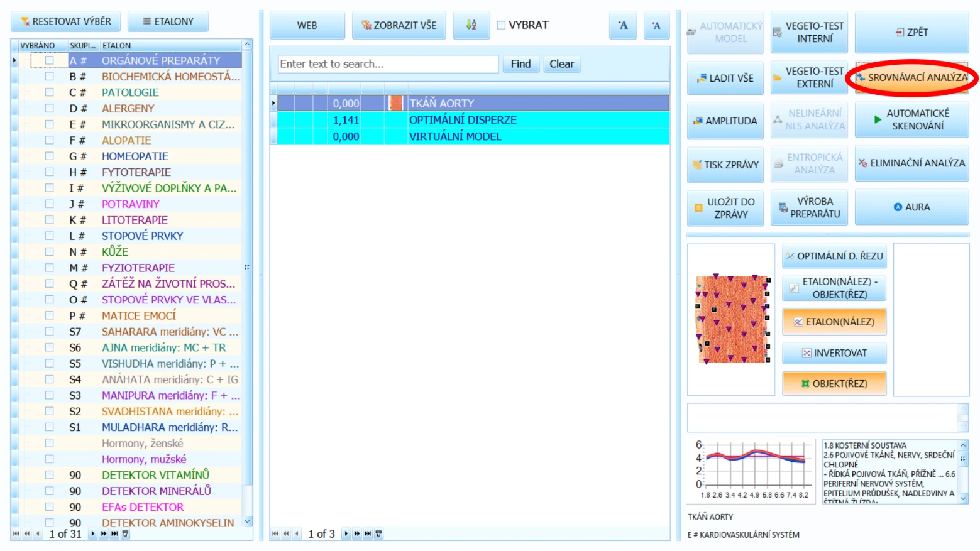Click TISK ZPRÁVY print button
Screen dimensions: 980x551
tap(725, 165)
